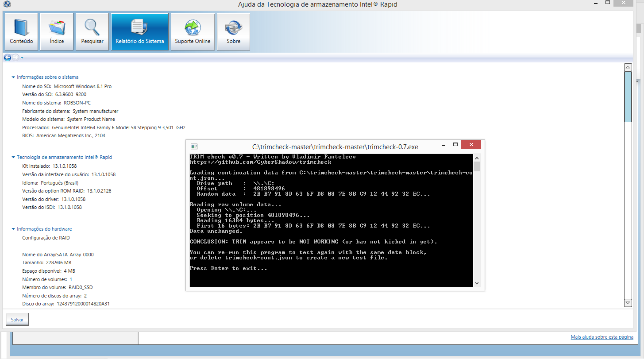
Task: Click the Salvar button
Action: [x=17, y=319]
